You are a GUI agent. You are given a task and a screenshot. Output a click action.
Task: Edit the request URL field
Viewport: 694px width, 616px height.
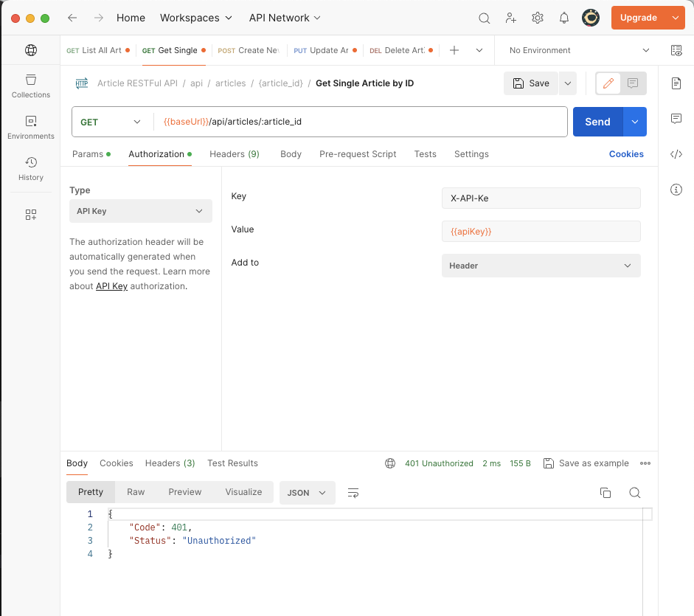click(x=361, y=122)
